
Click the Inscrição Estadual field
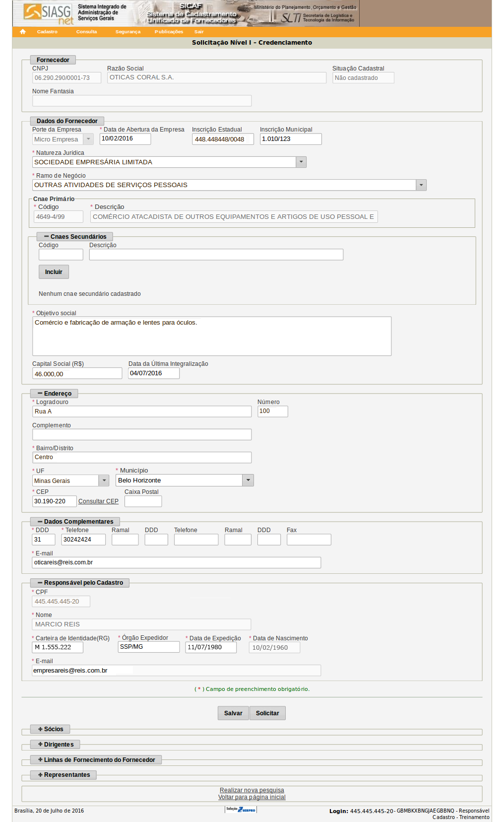223,139
